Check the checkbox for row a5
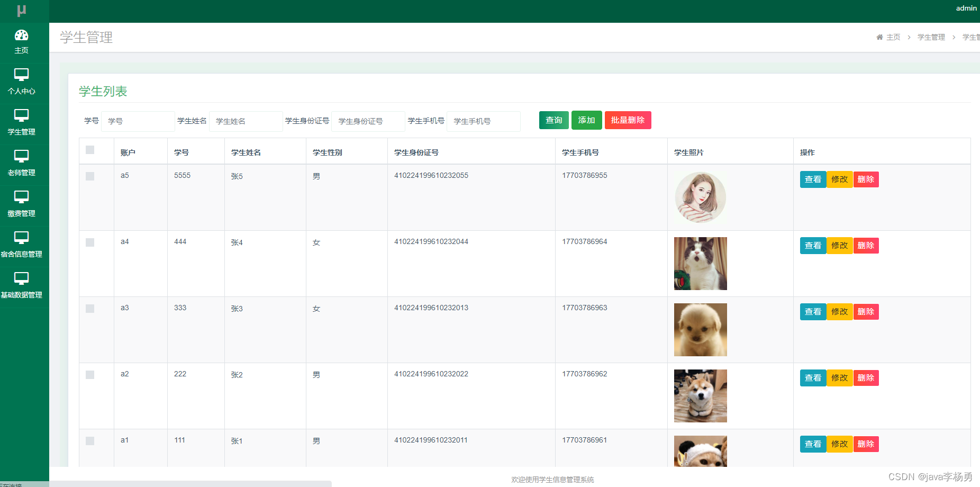Image resolution: width=980 pixels, height=487 pixels. tap(90, 176)
